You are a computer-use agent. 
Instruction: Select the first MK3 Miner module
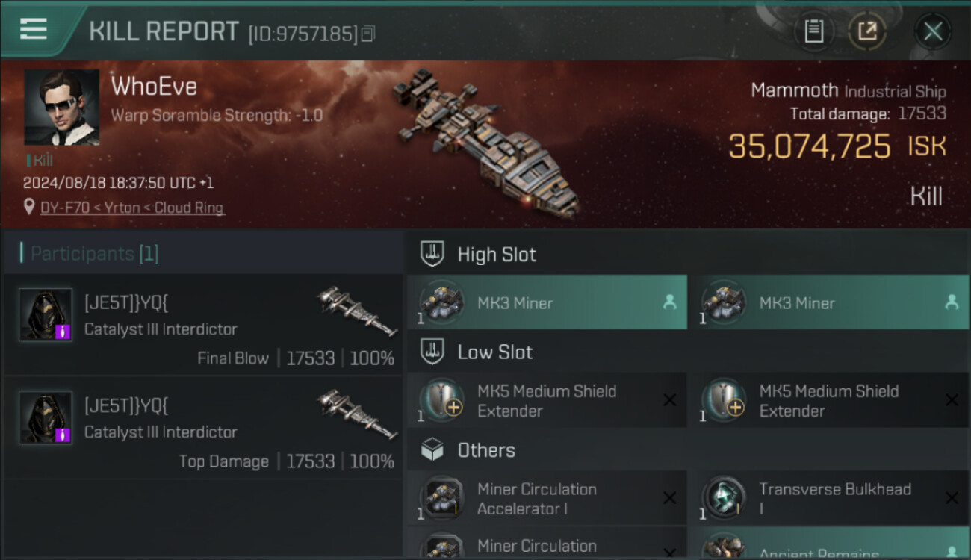point(546,302)
